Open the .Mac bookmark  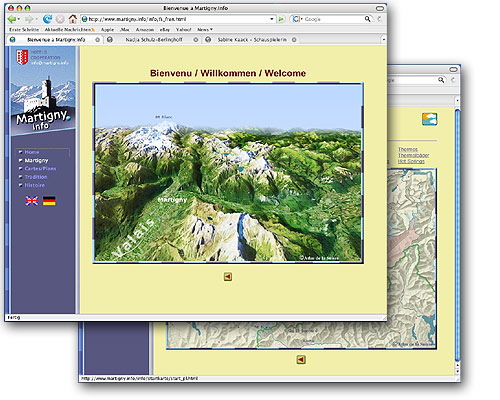pos(125,30)
